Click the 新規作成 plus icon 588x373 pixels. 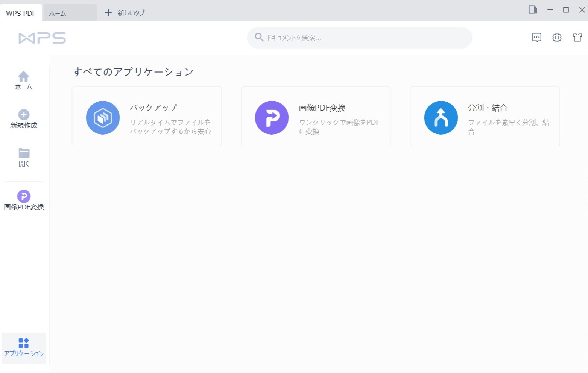24,115
